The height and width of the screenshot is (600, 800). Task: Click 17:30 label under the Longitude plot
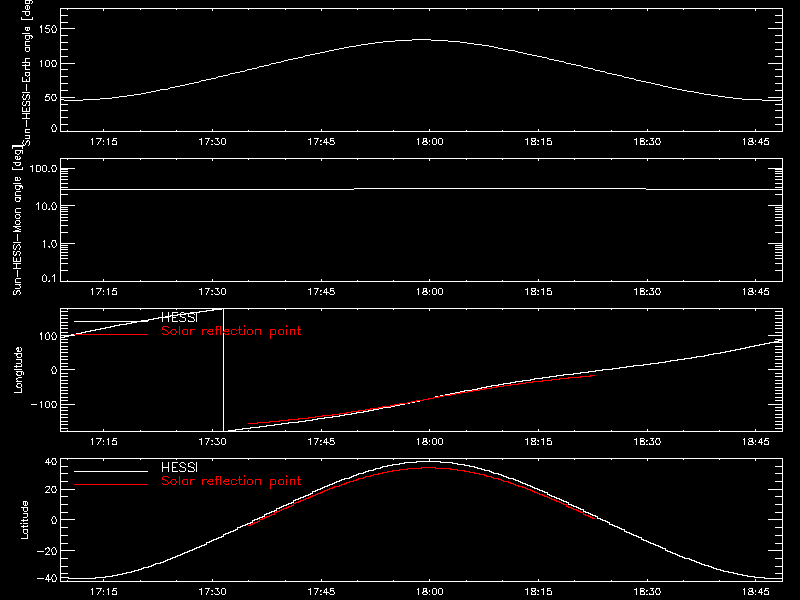coord(212,442)
